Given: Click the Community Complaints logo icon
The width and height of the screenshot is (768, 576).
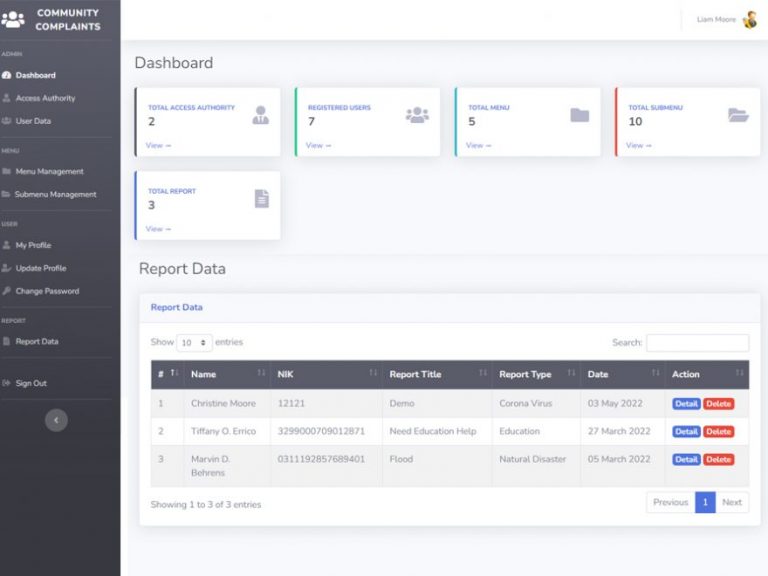Looking at the screenshot, I should pos(13,19).
